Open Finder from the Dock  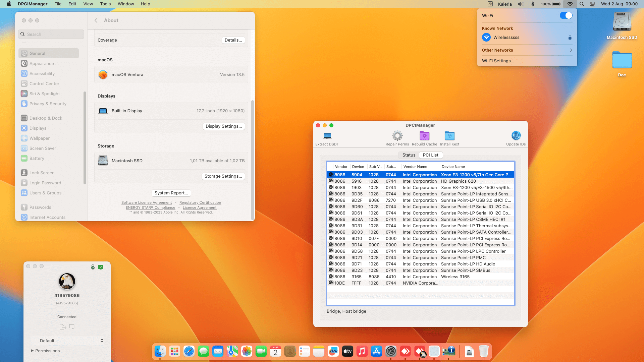point(160,351)
